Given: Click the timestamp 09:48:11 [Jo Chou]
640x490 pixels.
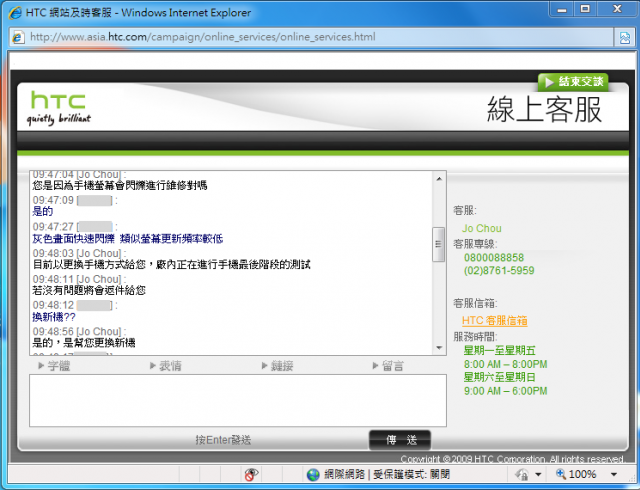Looking at the screenshot, I should pyautogui.click(x=79, y=279).
